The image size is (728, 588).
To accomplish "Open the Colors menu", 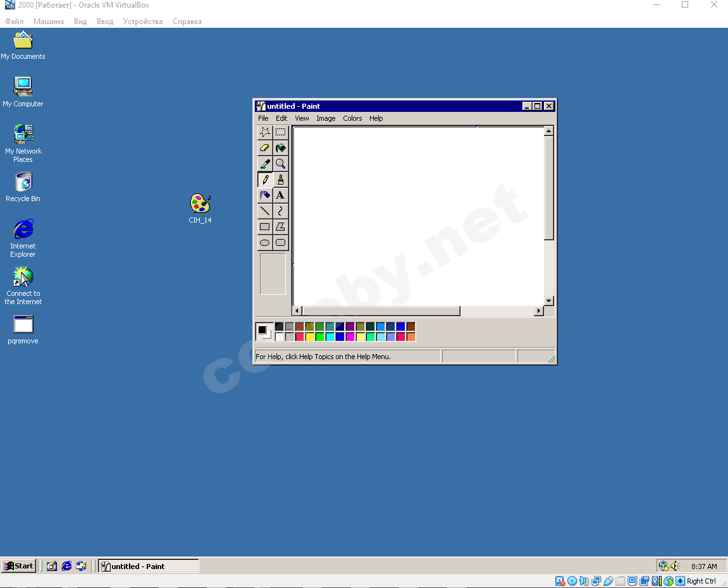I will [x=352, y=118].
